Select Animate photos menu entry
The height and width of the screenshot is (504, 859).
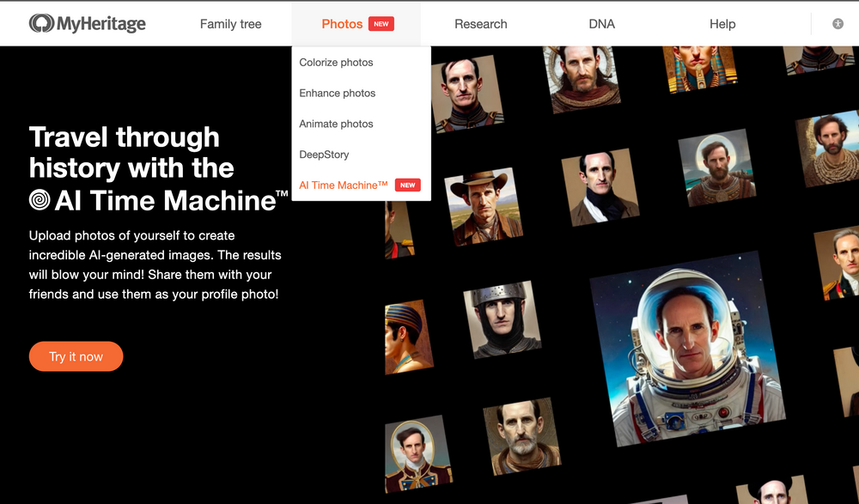click(x=336, y=124)
